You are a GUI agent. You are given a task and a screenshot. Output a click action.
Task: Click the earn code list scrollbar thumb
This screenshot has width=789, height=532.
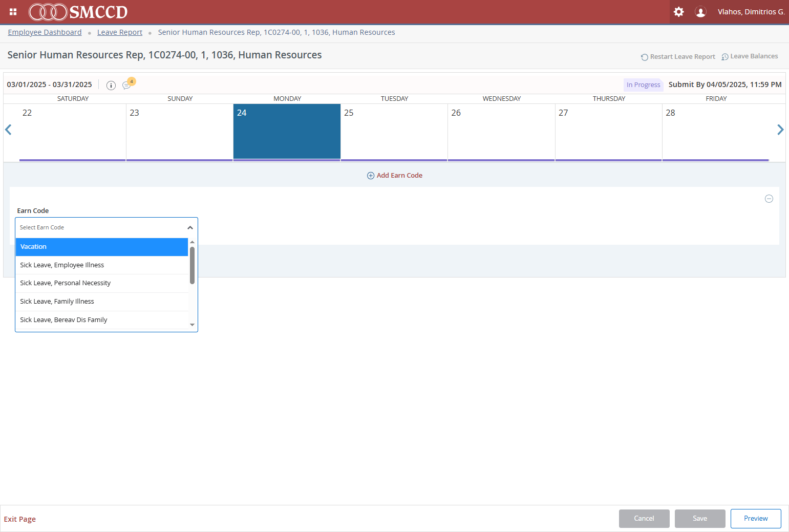(x=192, y=265)
